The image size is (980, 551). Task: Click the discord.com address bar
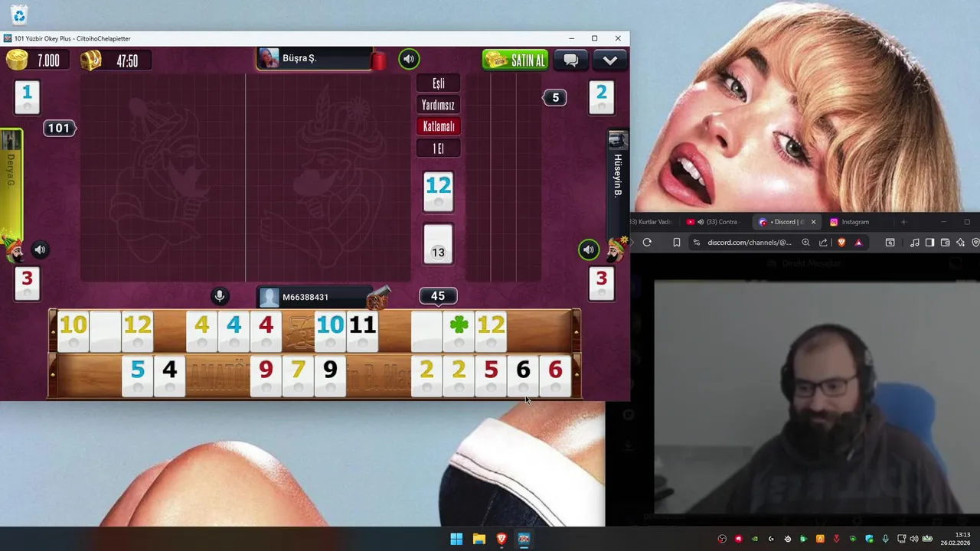coord(749,243)
